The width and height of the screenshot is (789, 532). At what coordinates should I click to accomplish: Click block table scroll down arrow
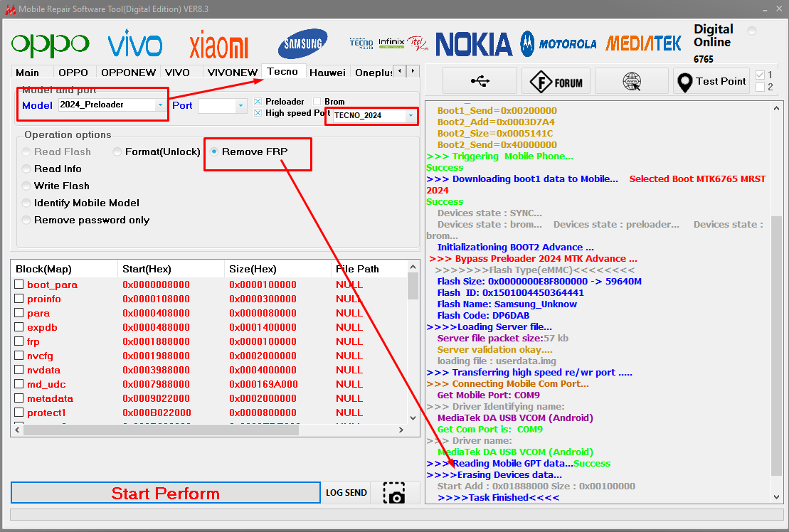pyautogui.click(x=413, y=418)
